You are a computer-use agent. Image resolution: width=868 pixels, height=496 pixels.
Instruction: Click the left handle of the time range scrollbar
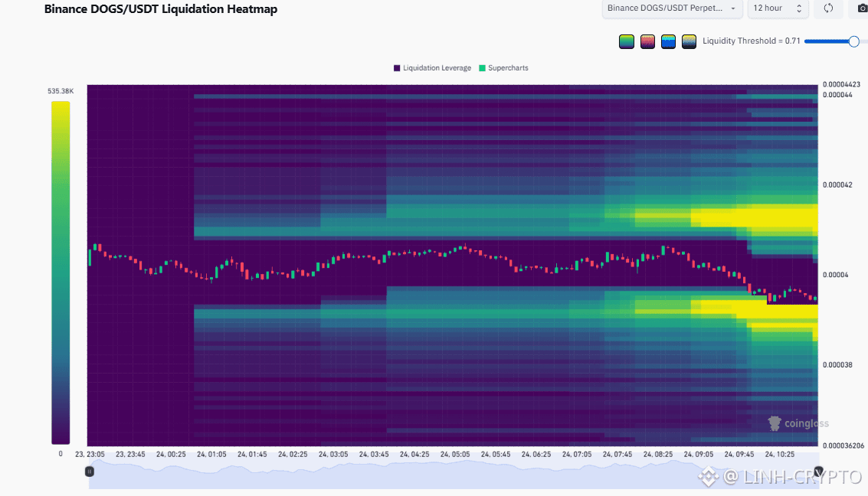89,472
